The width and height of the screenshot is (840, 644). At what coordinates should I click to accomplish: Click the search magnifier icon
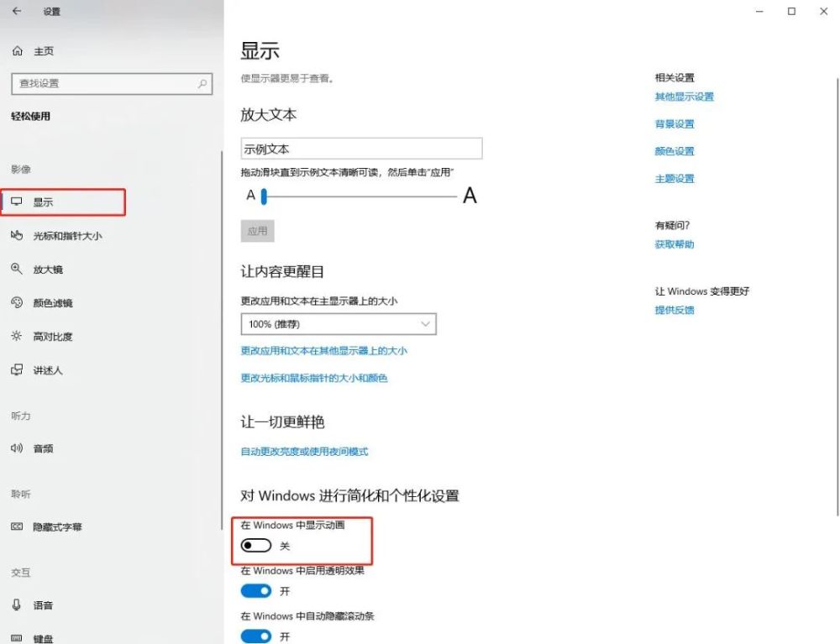click(x=202, y=83)
